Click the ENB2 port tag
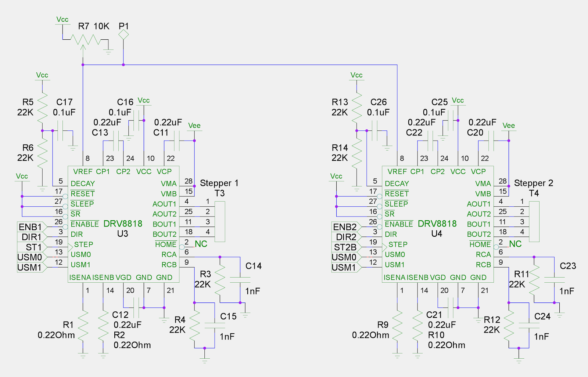Screen dimensions: 588x377 [x=346, y=227]
